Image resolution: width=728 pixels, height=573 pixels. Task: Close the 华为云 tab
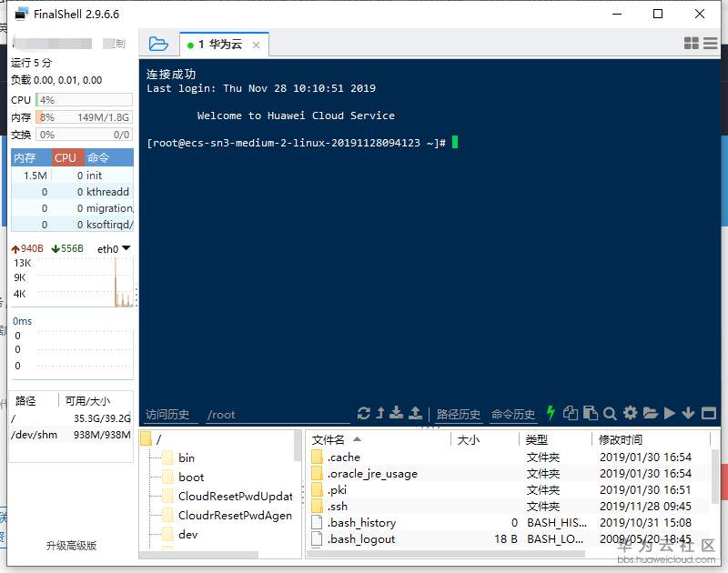256,45
